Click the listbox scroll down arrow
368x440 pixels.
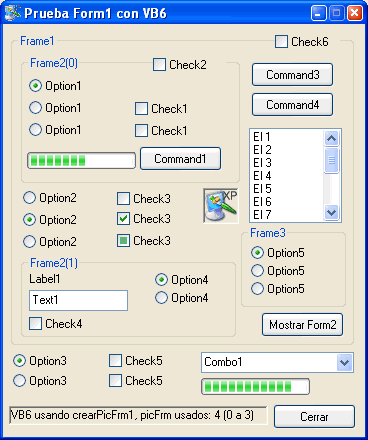[x=331, y=212]
